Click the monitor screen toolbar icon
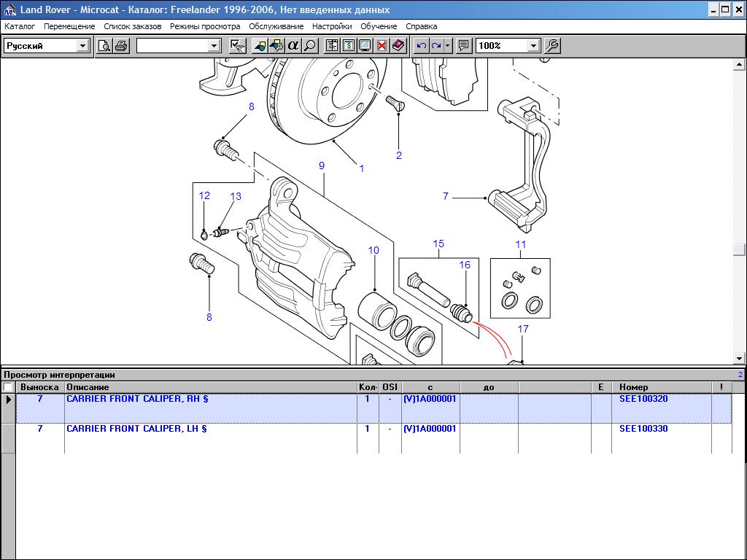 (365, 46)
